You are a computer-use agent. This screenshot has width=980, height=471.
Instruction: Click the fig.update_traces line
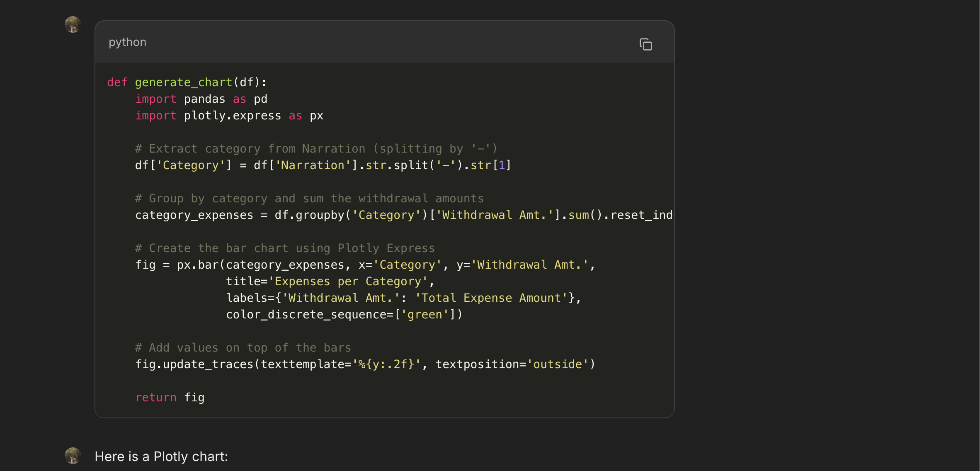point(365,364)
